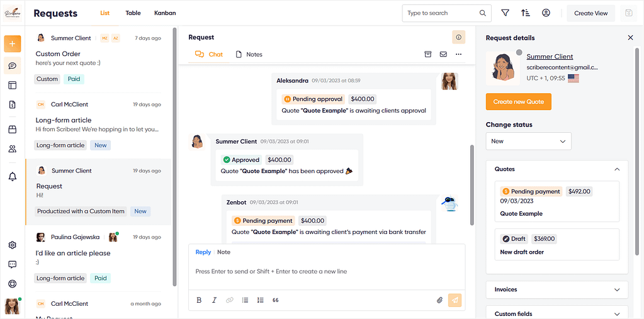The width and height of the screenshot is (644, 319).
Task: Open the three-dots more options menu
Action: pyautogui.click(x=459, y=54)
